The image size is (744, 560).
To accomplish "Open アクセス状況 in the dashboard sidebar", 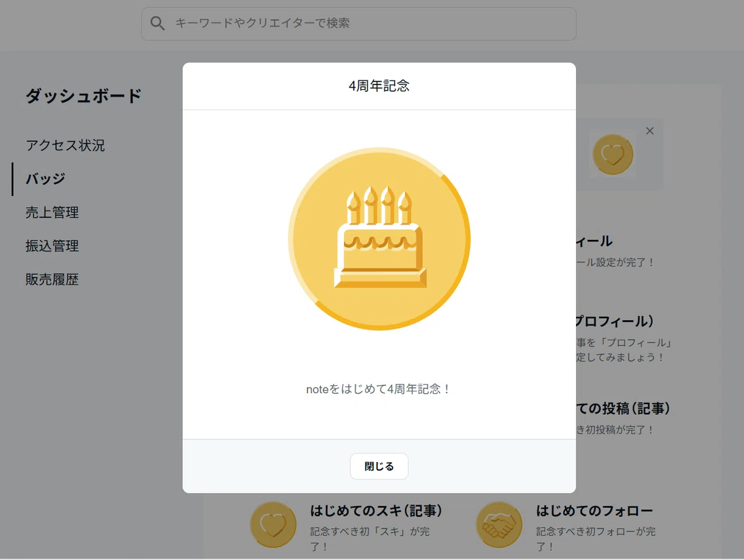I will pos(65,145).
